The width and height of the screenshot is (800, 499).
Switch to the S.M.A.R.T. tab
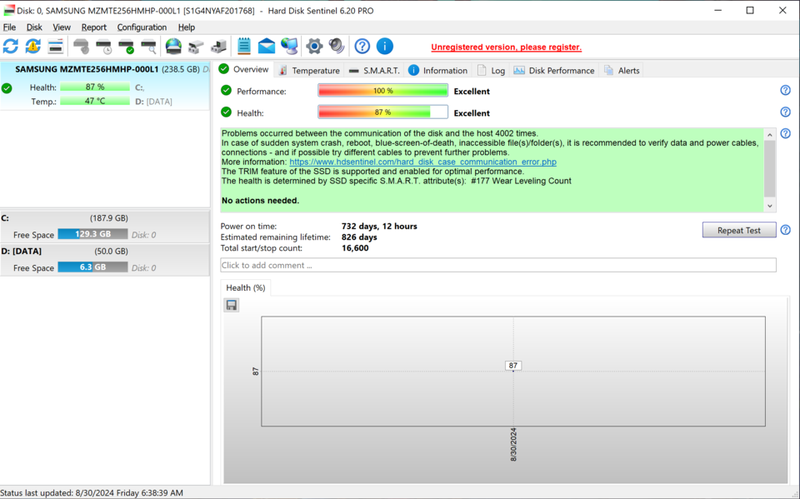[374, 70]
